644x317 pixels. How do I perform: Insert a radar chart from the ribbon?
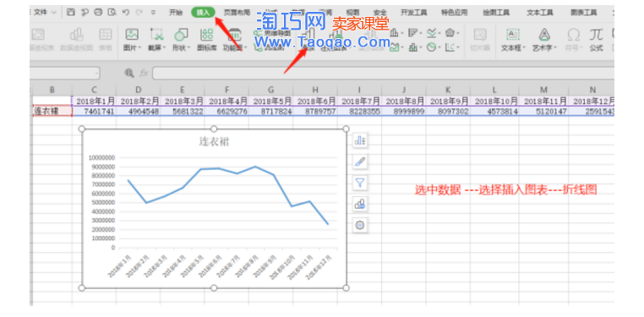pos(450,32)
